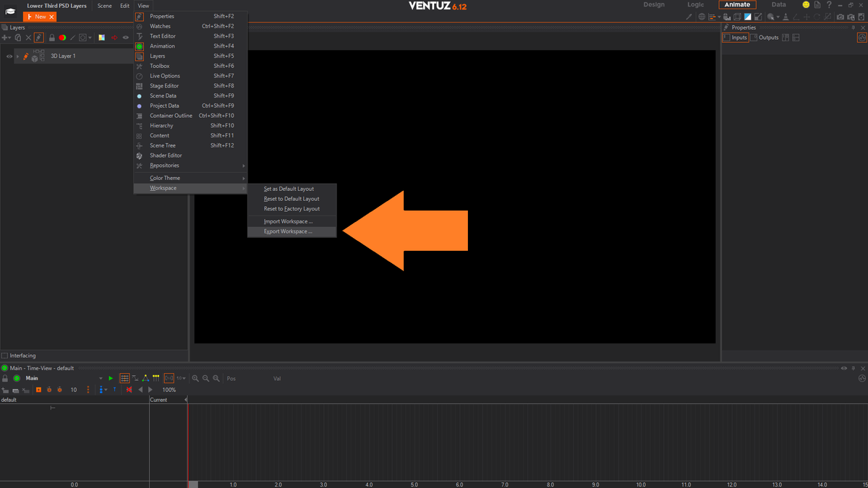Click the highlighted pencil edit icon in Layers toolbar
Screen dimensions: 868x488
coord(39,38)
